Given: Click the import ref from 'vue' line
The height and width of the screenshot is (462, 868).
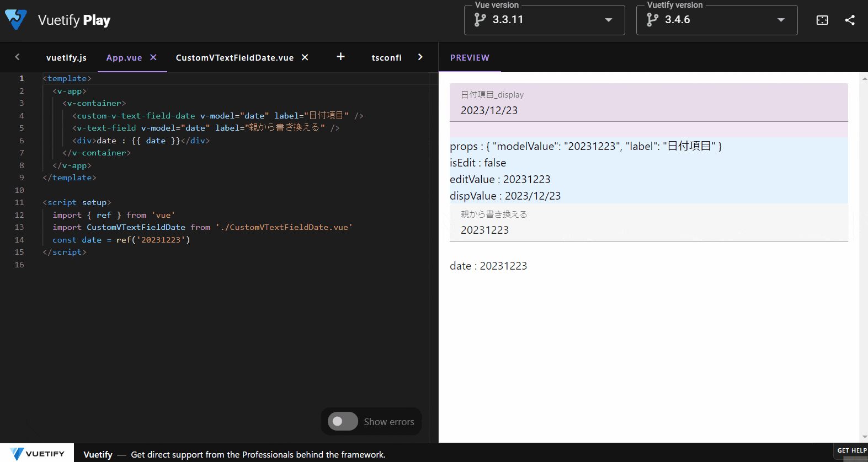Looking at the screenshot, I should tap(114, 215).
